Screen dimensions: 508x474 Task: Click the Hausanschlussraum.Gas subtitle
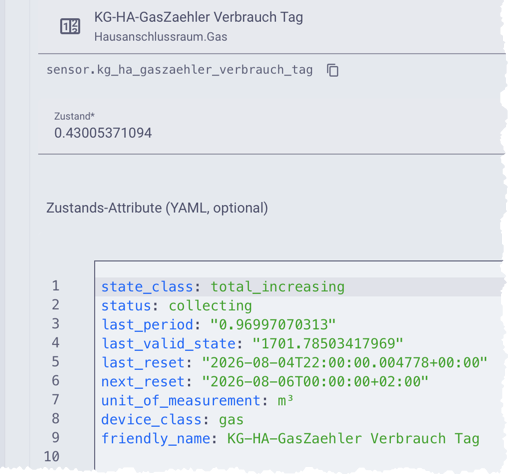[x=161, y=37]
